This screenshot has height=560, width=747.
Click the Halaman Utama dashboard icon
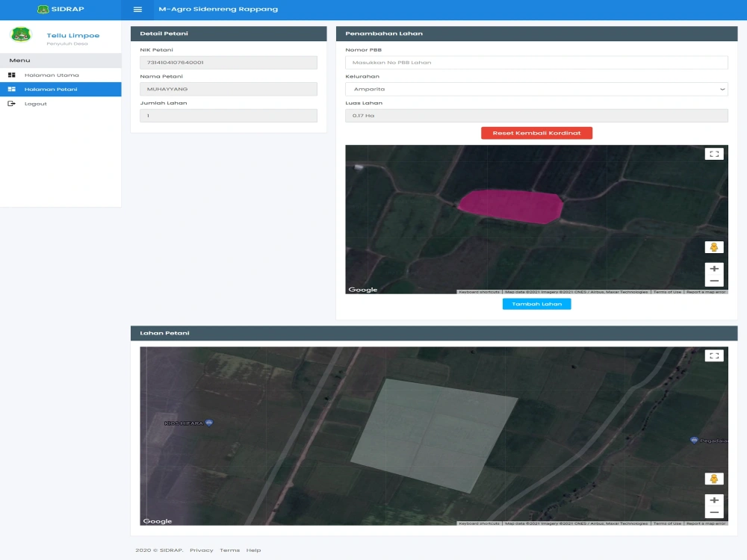(x=12, y=75)
